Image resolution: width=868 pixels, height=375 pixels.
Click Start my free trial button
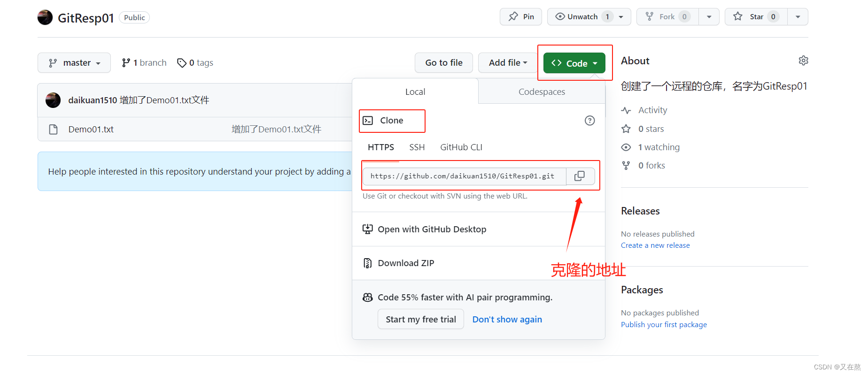[421, 319]
